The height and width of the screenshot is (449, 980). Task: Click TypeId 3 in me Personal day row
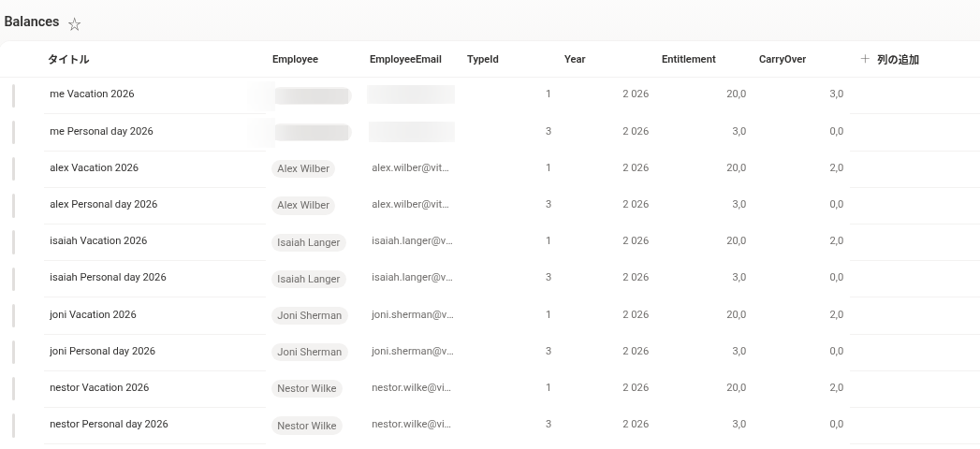point(549,131)
